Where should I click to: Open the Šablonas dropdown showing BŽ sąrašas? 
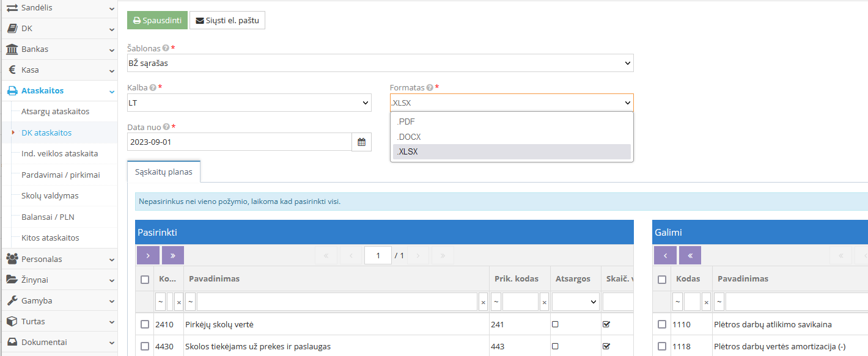380,63
